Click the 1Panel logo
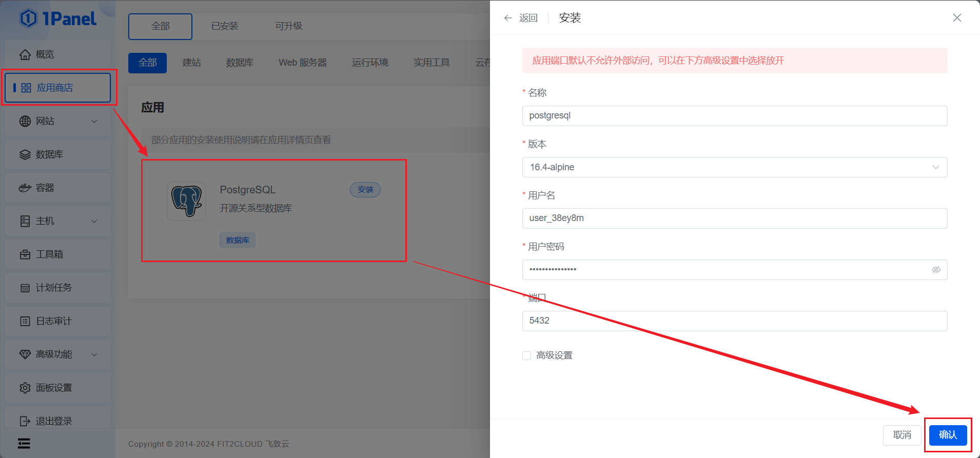The height and width of the screenshot is (458, 980). (x=58, y=18)
